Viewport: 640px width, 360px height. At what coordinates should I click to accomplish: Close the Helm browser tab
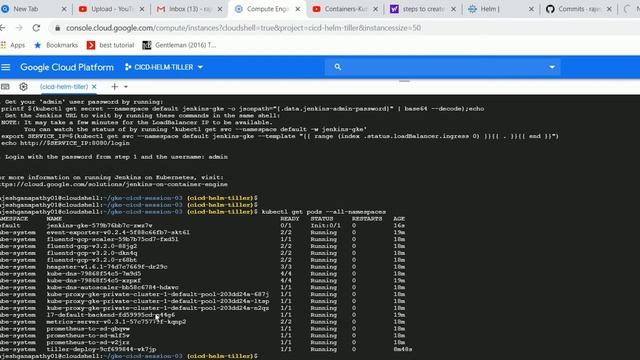coord(531,9)
